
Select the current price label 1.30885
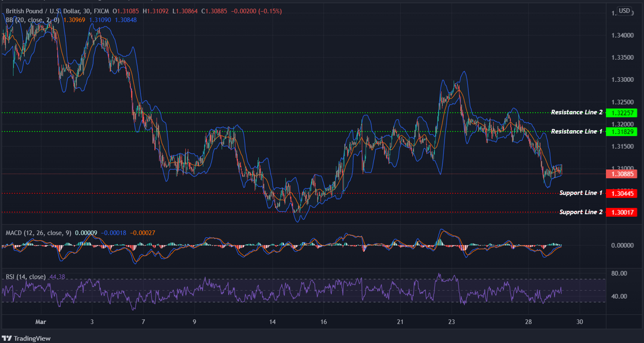click(x=622, y=174)
